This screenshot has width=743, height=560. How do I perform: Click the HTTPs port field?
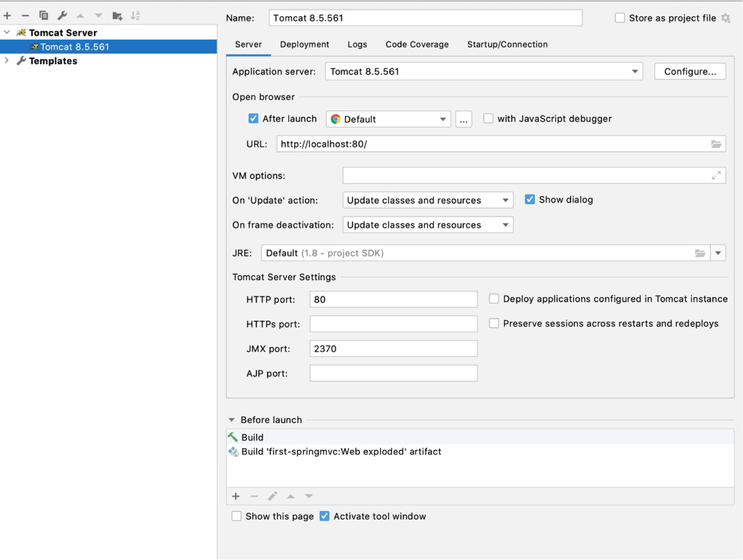(x=394, y=324)
